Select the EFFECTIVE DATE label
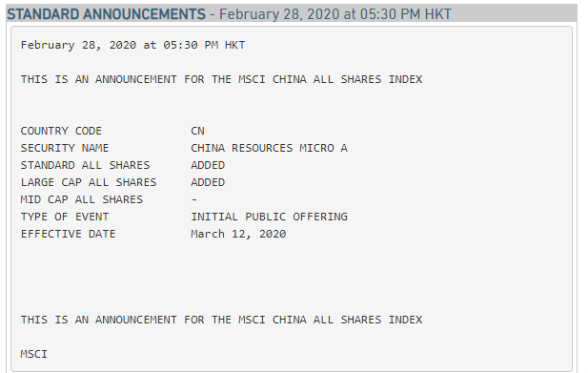The width and height of the screenshot is (588, 373). [x=68, y=234]
